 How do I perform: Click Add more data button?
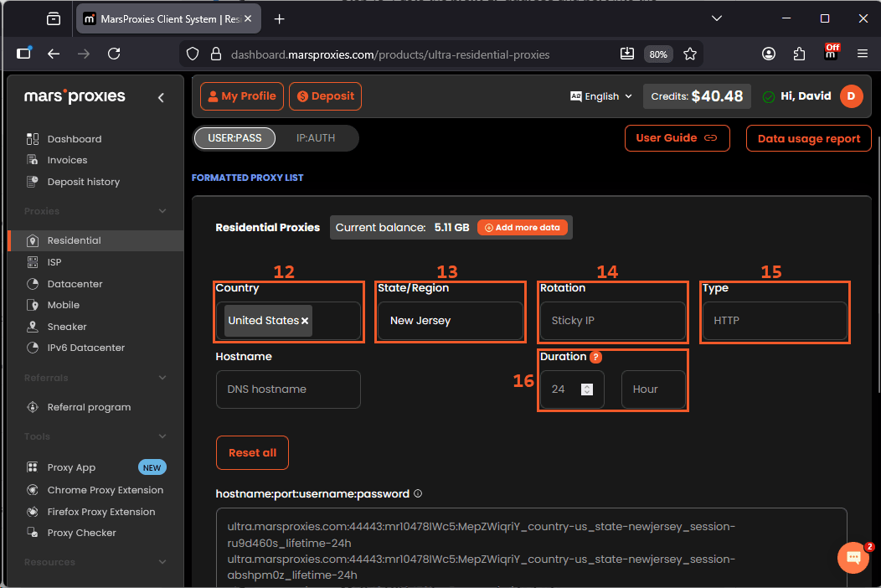[x=523, y=228]
